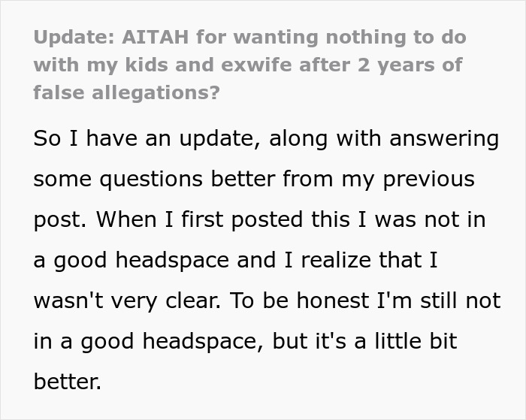Click the final word "better." ending the paragraph
This screenshot has width=526, height=420.
[x=68, y=382]
